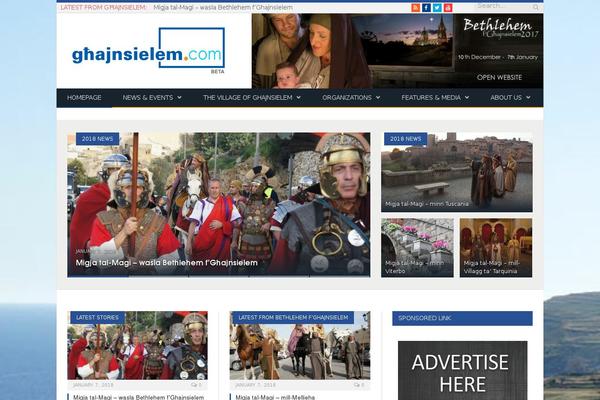Click the Open Website banner button

click(x=499, y=77)
